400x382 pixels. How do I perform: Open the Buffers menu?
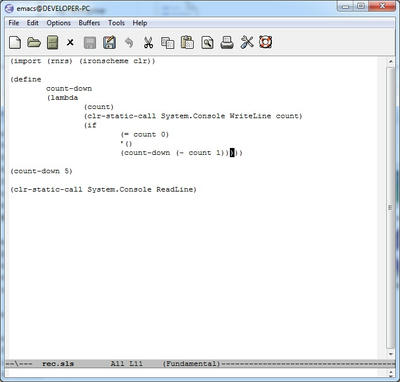click(89, 23)
